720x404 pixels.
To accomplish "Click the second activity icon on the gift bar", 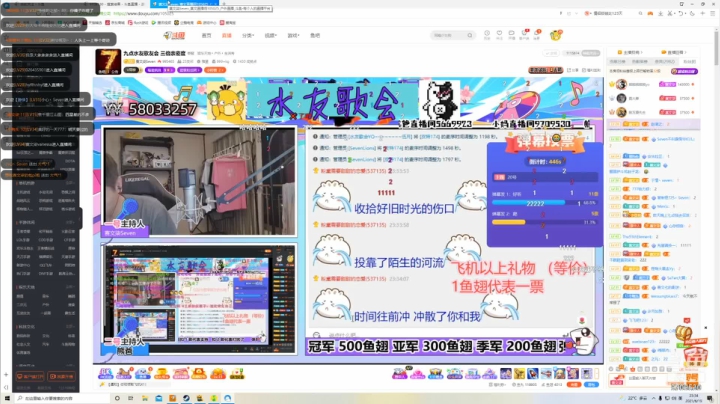I will [124, 373].
